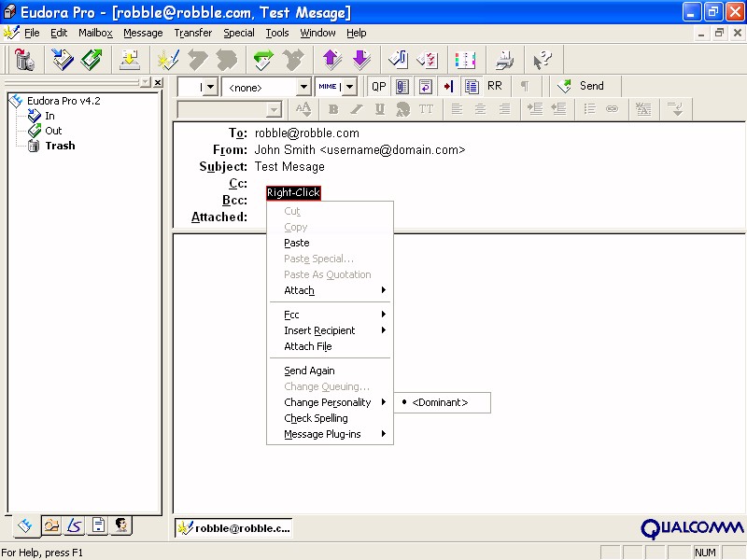The image size is (747, 560).
Task: Open the Transfer menu
Action: [193, 33]
